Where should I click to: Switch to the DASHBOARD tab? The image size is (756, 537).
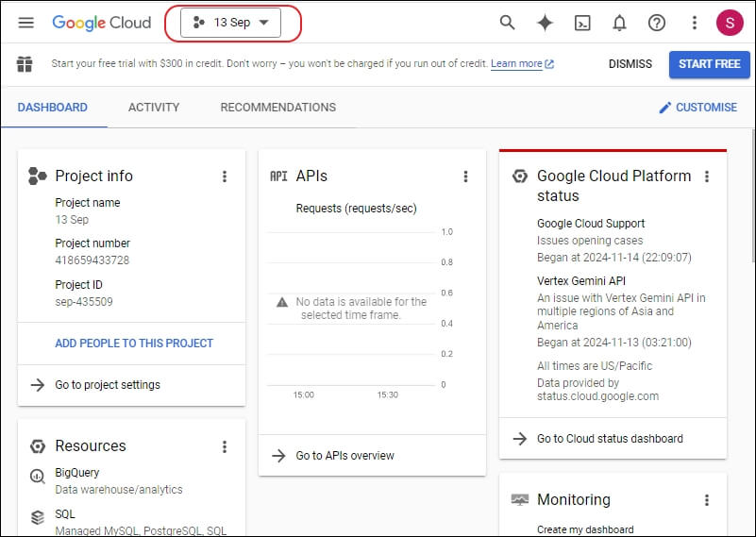53,107
